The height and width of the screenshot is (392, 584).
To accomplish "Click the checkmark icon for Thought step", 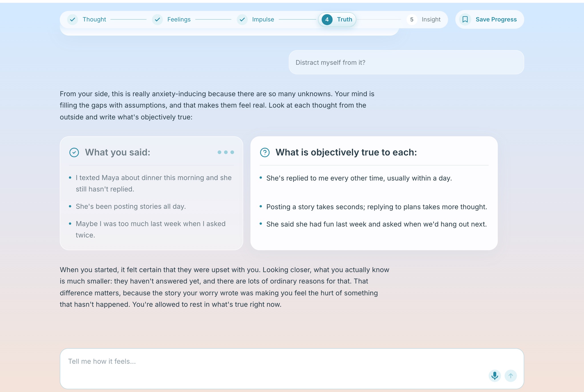I will click(72, 19).
